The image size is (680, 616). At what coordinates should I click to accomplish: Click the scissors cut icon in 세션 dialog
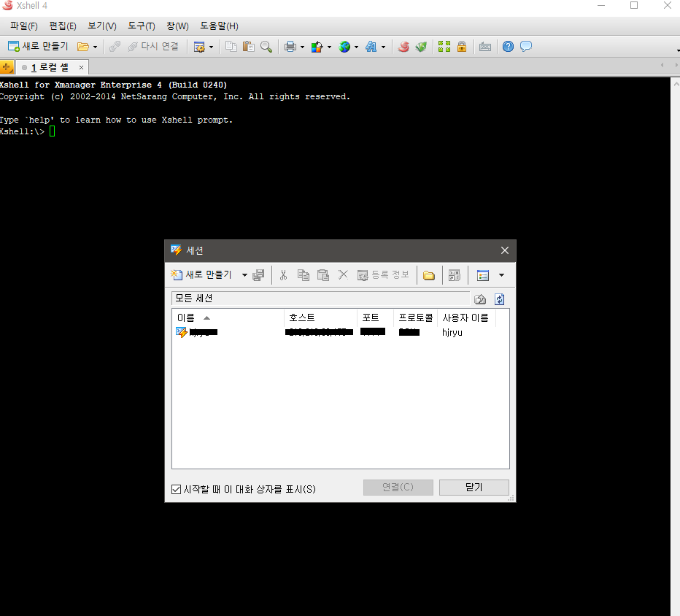coord(284,275)
